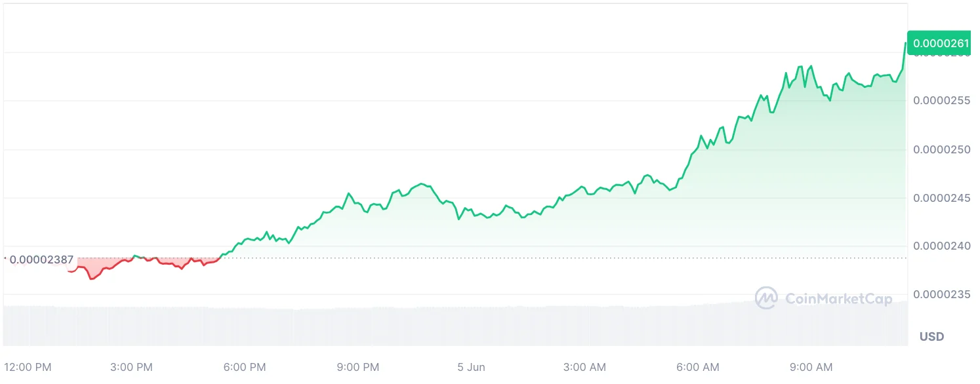Click the 6:00 AM time axis label

pyautogui.click(x=698, y=367)
